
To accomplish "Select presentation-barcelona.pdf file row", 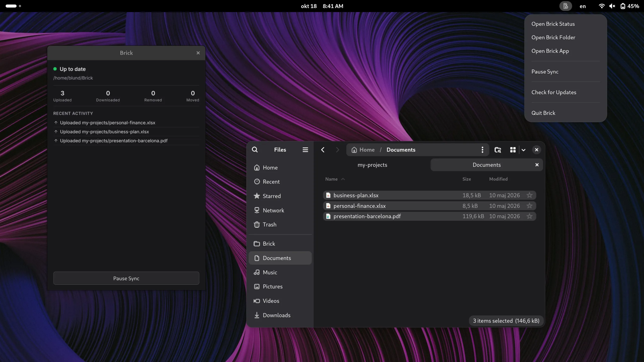I will [x=429, y=216].
